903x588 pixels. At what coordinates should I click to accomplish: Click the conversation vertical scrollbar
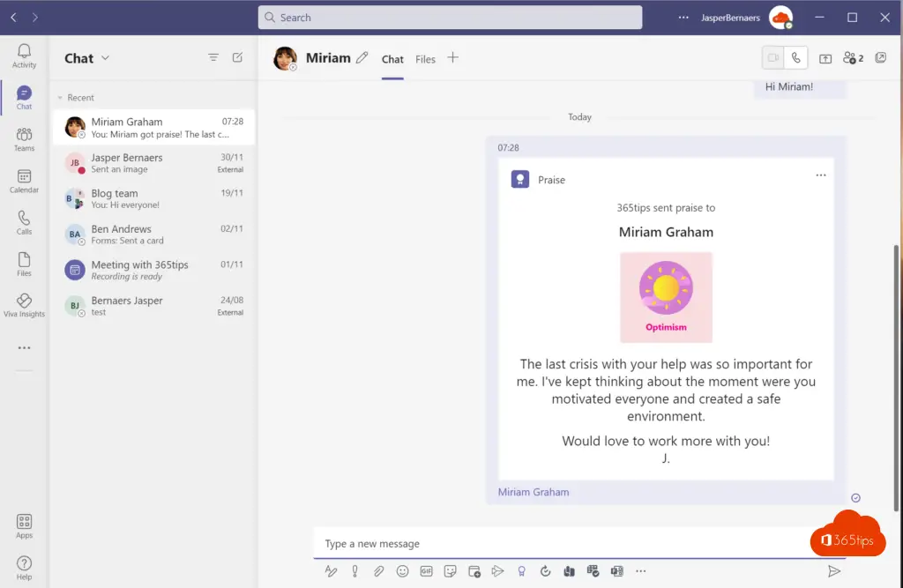pos(896,377)
